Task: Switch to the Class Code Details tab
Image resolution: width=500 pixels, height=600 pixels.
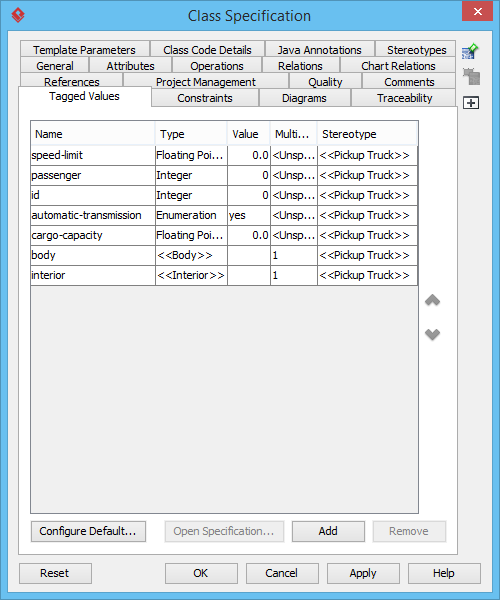Action: (x=207, y=50)
